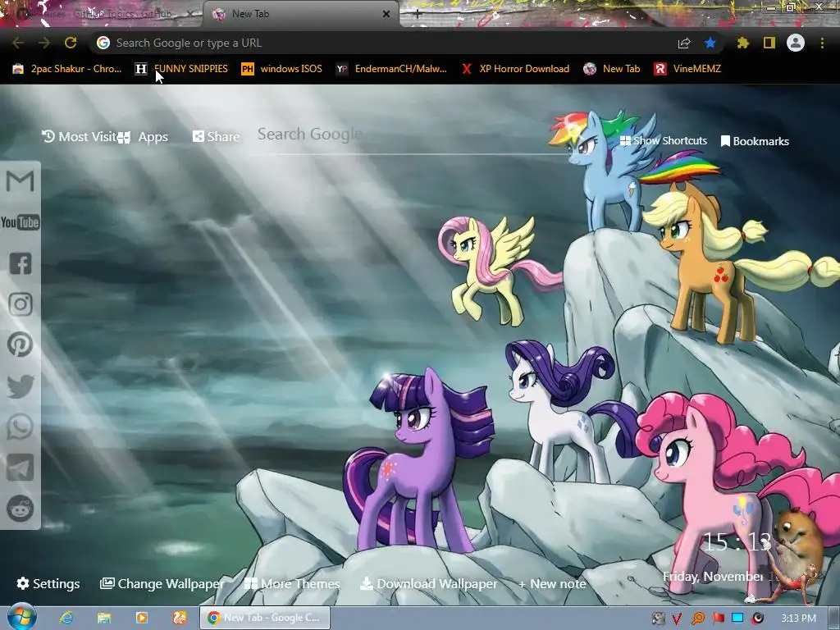
Task: Select Chrome New Tab taskbar button
Action: click(265, 618)
